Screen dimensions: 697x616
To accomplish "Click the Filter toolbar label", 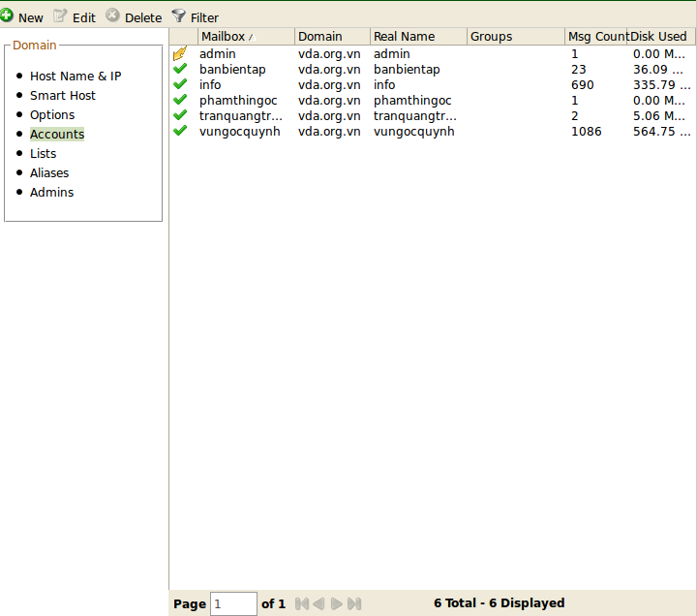I will (x=204, y=18).
